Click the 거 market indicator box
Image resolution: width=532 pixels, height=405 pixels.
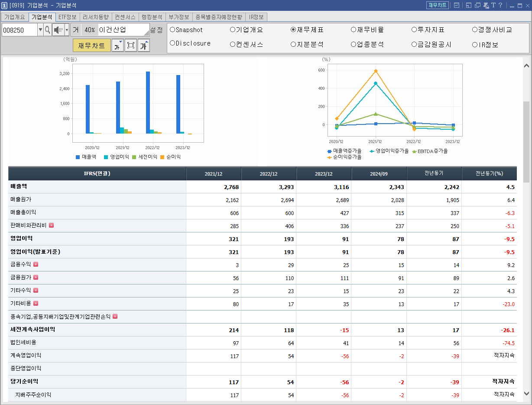pyautogui.click(x=76, y=30)
